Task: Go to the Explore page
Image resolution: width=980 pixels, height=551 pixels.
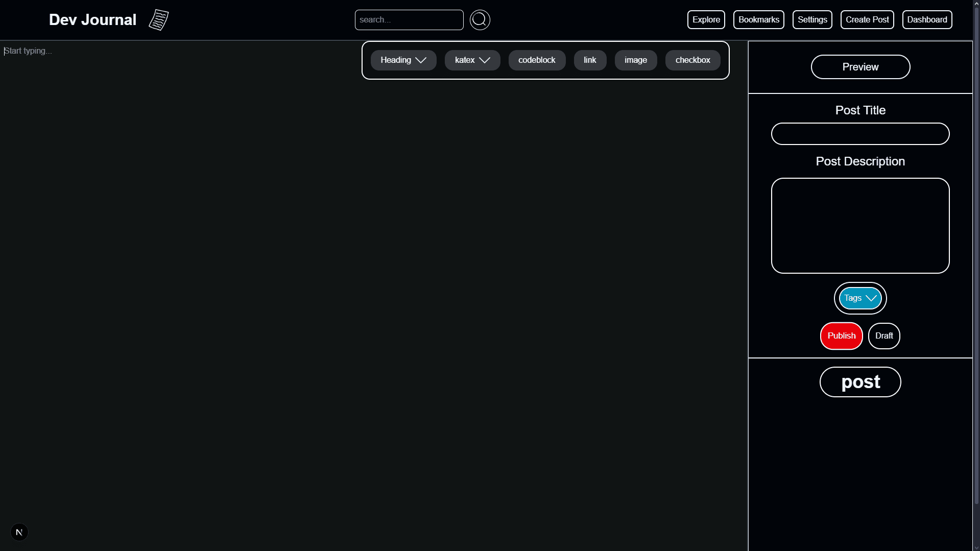Action: pyautogui.click(x=706, y=20)
